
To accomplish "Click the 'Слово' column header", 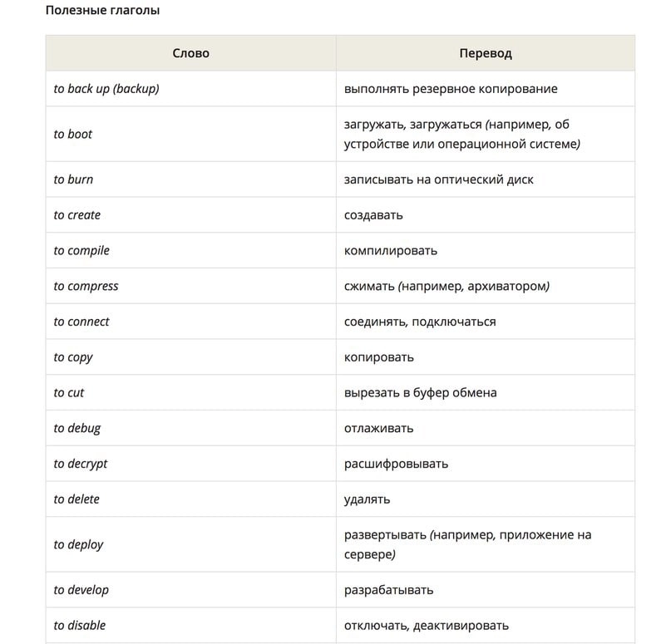I will (x=191, y=53).
